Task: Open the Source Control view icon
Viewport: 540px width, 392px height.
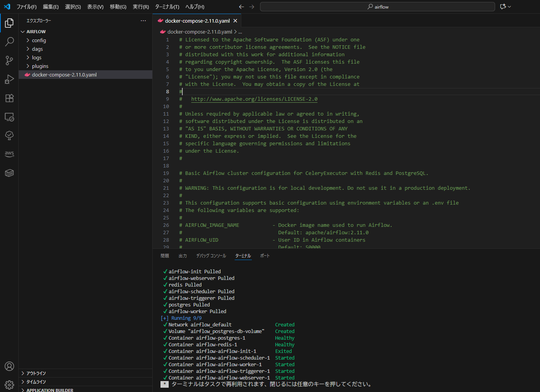Action: click(x=9, y=60)
